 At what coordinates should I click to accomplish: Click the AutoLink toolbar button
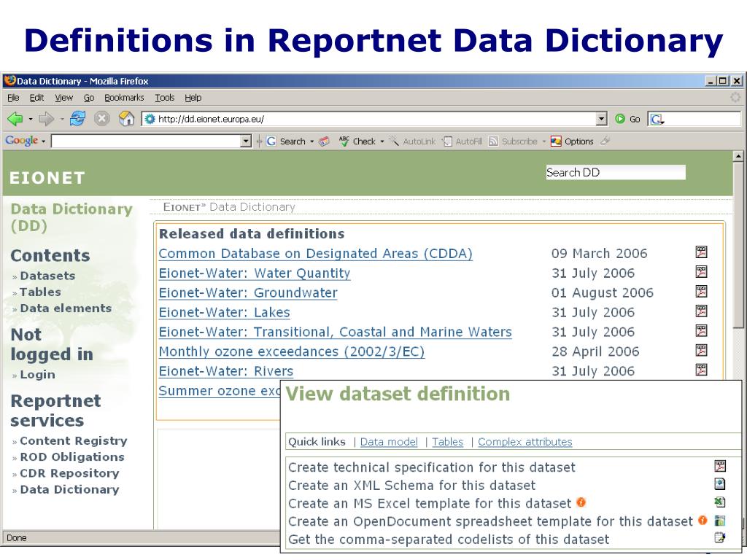pyautogui.click(x=412, y=141)
